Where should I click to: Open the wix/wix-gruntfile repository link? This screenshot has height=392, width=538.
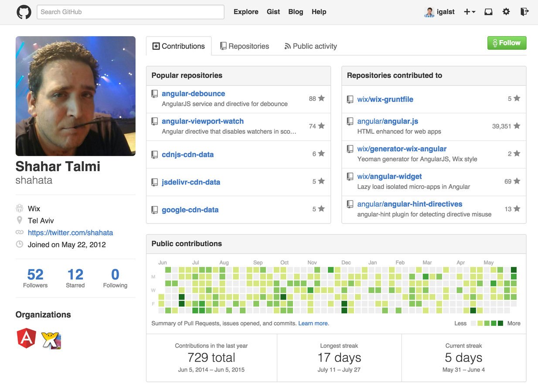coord(385,99)
